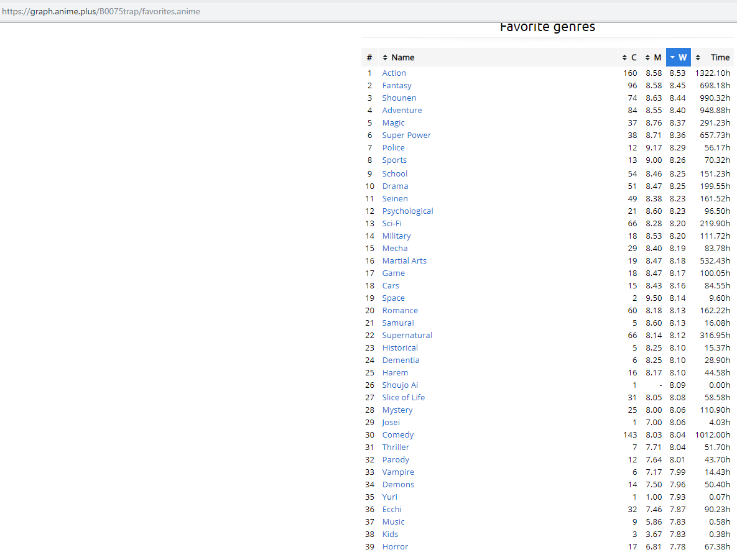
Task: Open the Parody genre link
Action: [x=396, y=460]
